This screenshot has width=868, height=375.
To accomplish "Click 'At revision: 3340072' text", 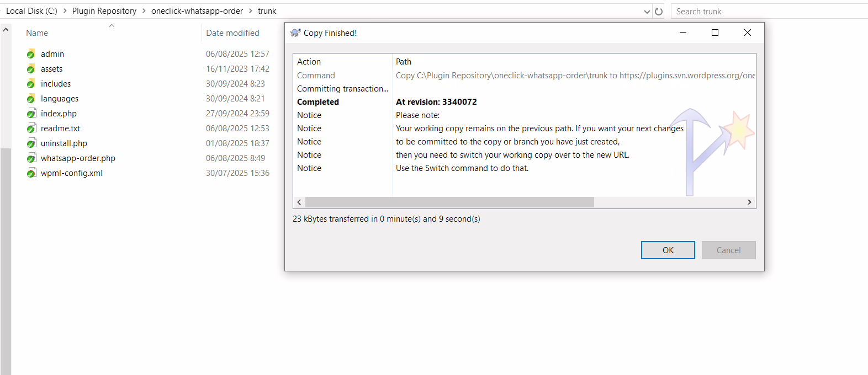I will [x=436, y=102].
